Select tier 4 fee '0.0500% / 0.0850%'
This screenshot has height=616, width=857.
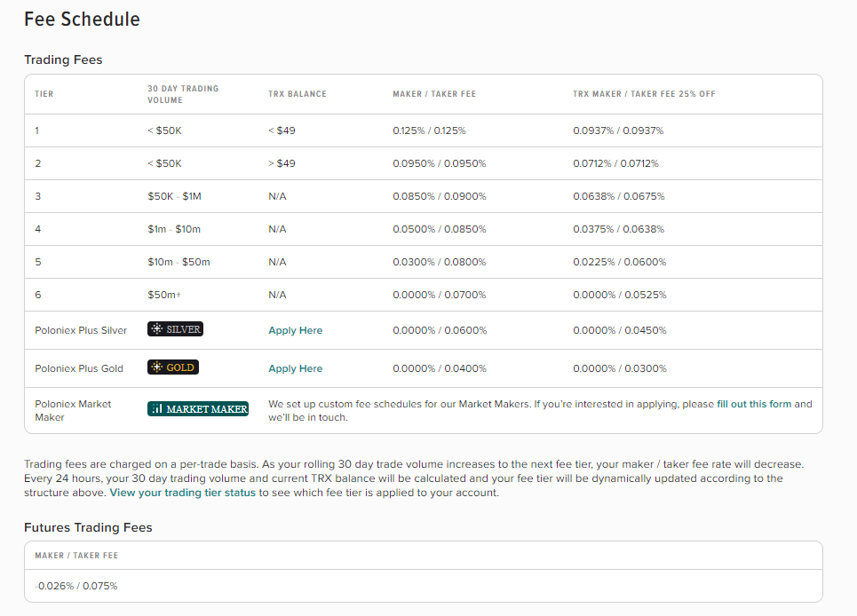pyautogui.click(x=439, y=229)
